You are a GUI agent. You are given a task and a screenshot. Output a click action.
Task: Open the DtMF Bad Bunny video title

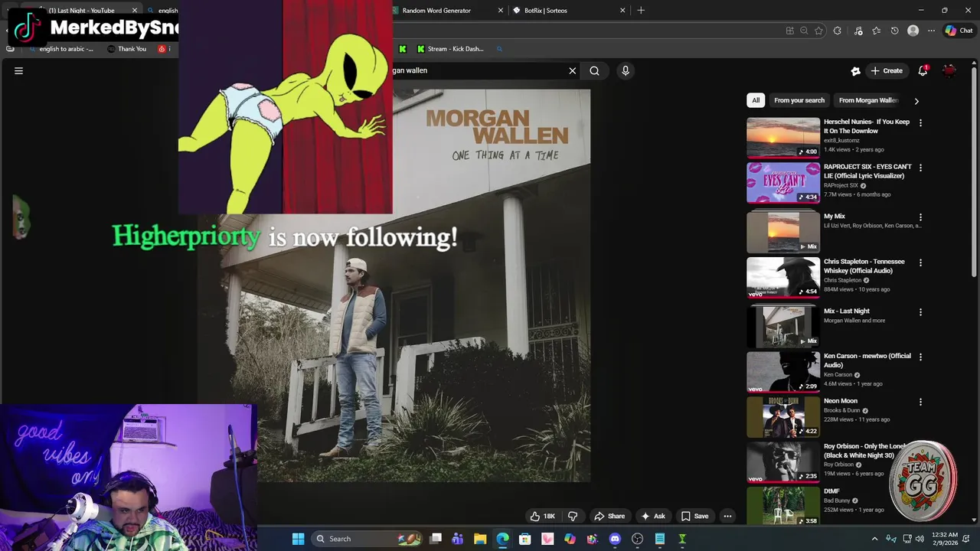click(x=831, y=491)
